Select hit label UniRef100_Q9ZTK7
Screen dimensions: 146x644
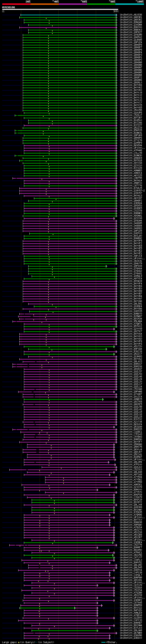(131, 331)
